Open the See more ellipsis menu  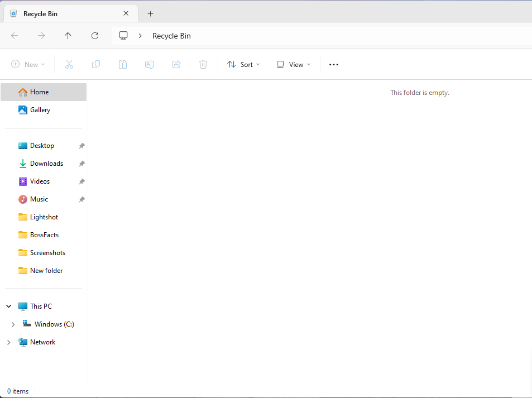(x=334, y=65)
